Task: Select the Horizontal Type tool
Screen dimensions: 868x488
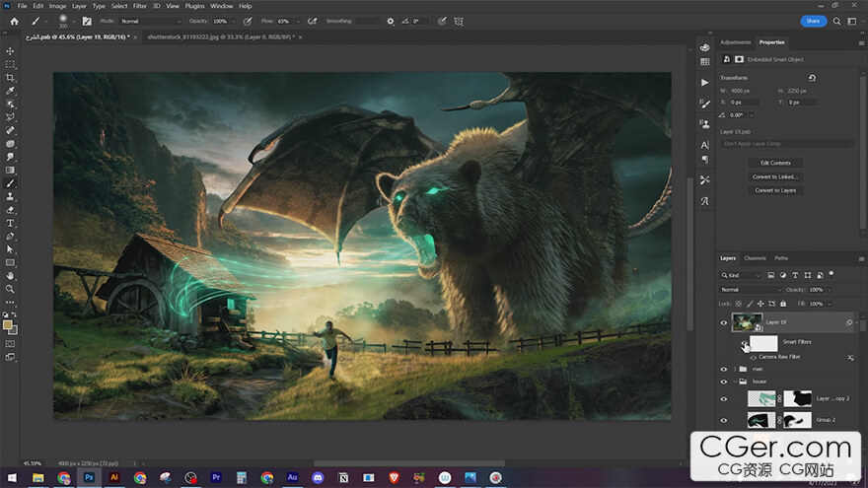Action: pos(10,223)
